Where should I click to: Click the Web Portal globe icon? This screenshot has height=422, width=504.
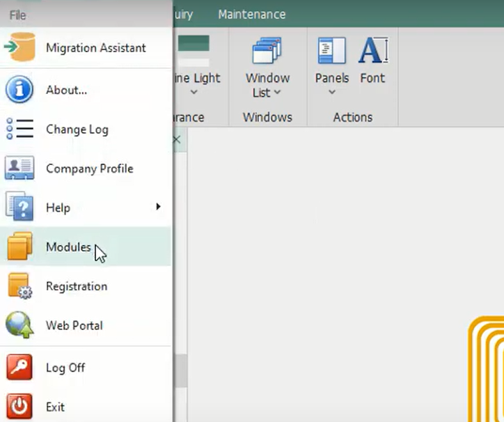pyautogui.click(x=19, y=325)
